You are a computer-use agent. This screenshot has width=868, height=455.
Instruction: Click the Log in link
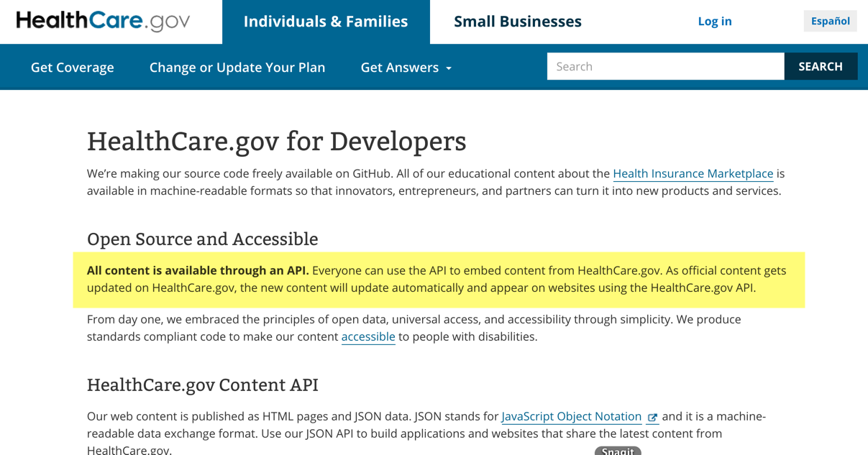pos(714,21)
